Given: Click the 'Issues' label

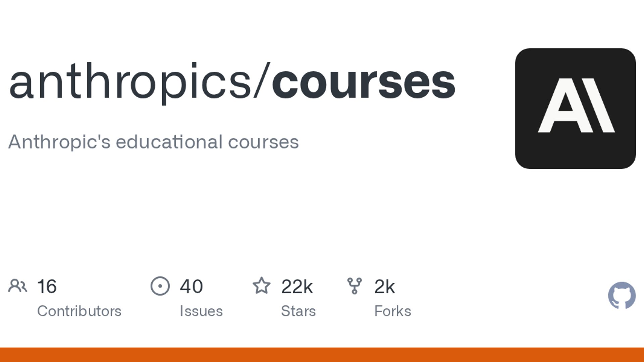Looking at the screenshot, I should pyautogui.click(x=201, y=311).
